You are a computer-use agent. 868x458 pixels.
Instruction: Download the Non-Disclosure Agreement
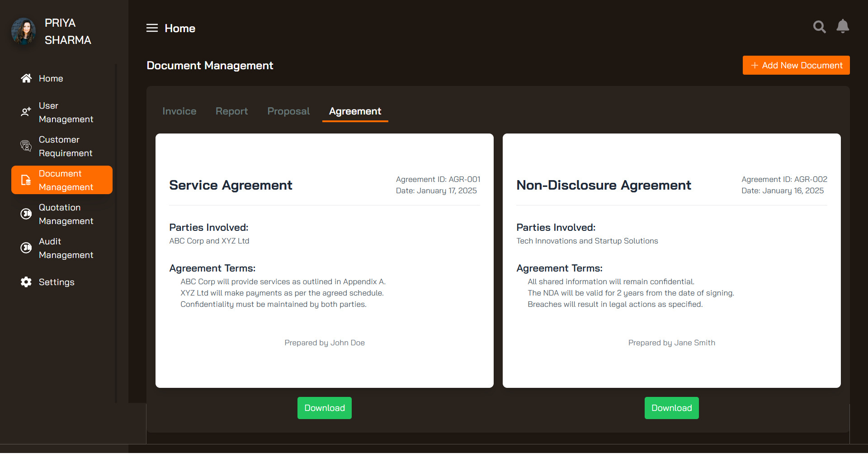(672, 408)
